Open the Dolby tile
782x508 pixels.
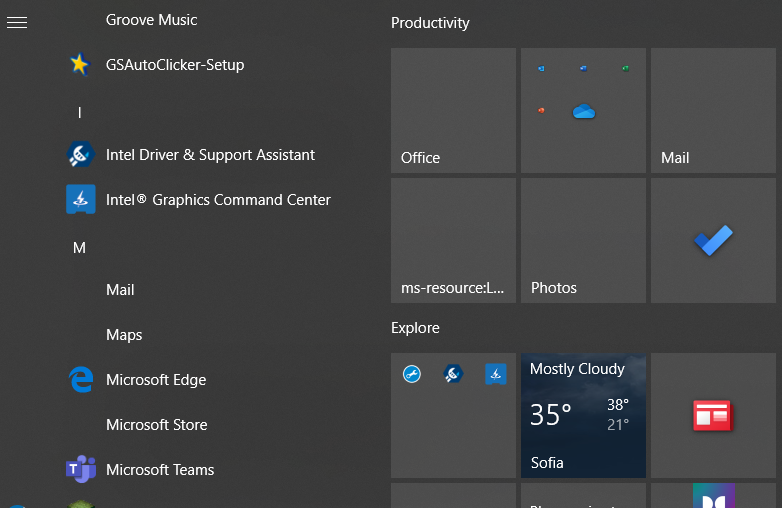click(713, 496)
